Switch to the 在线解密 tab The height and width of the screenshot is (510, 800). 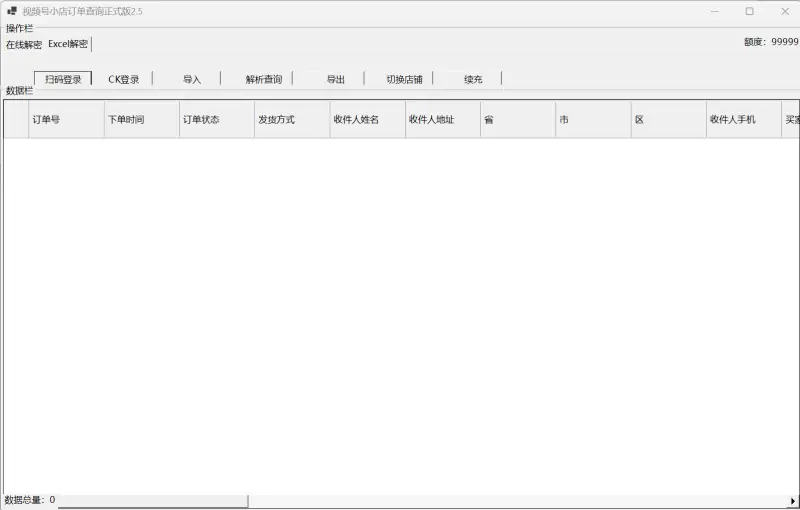click(24, 44)
